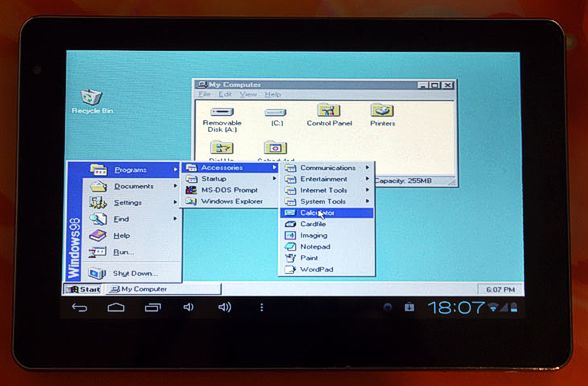Click My Computer taskbar button

pyautogui.click(x=164, y=289)
